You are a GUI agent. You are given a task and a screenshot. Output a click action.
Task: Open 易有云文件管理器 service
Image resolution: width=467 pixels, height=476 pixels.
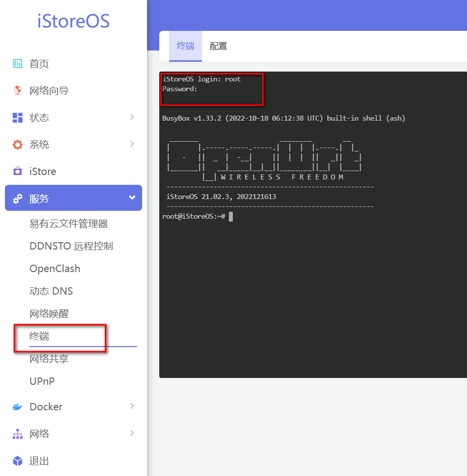tap(69, 224)
